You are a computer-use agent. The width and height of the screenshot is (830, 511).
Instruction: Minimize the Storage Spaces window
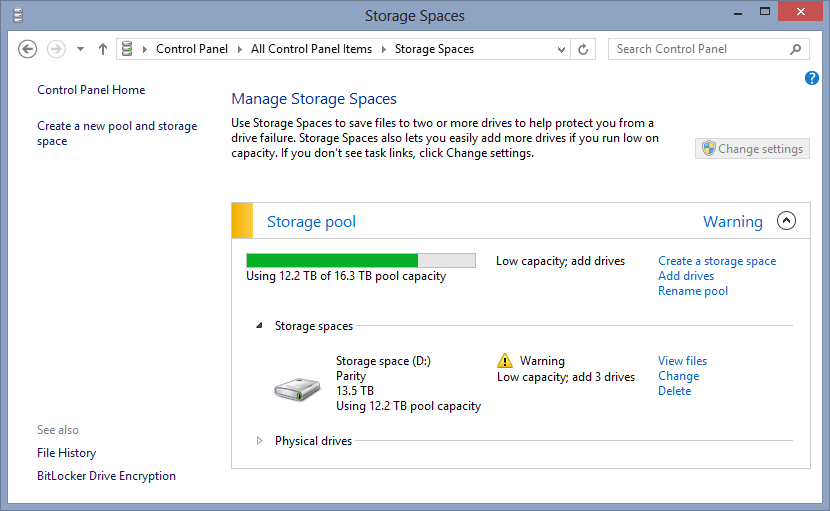(x=738, y=13)
